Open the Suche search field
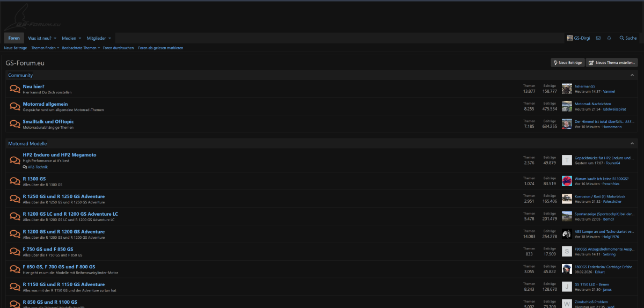Image resolution: width=644 pixels, height=308 pixels. point(628,38)
